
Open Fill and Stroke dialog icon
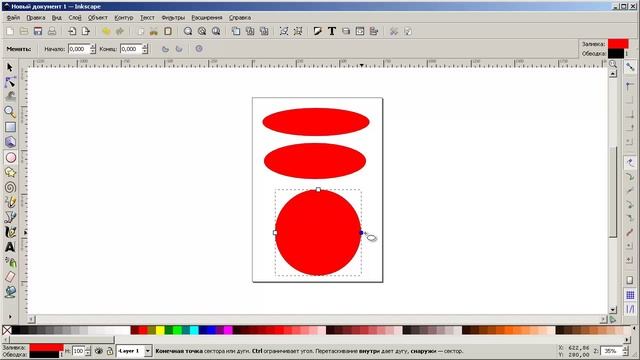point(318,31)
